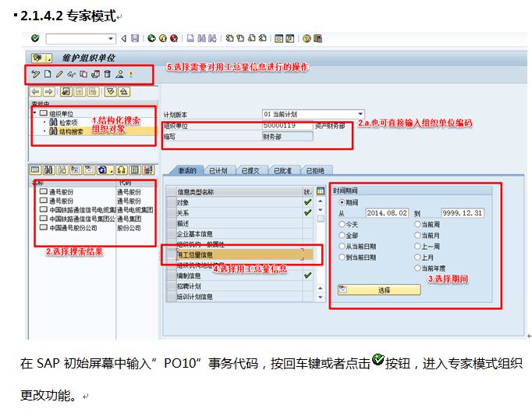The height and width of the screenshot is (420, 532).
Task: Click the 缩写 field containing 财务部
Action: point(287,137)
